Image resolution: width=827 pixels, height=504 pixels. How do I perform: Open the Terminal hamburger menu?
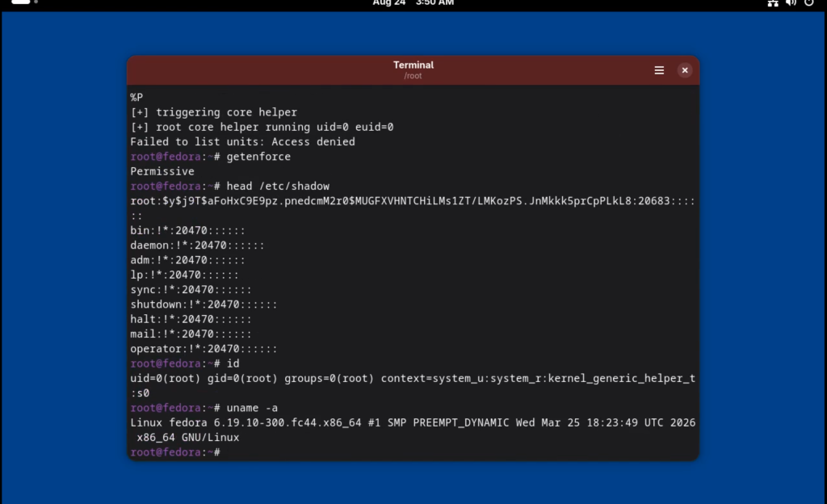click(x=659, y=70)
